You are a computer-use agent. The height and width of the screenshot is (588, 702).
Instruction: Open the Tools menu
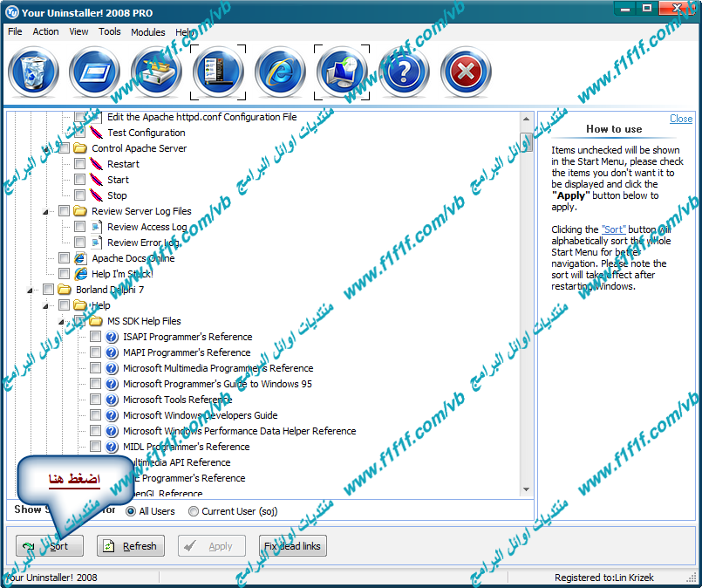pyautogui.click(x=110, y=31)
